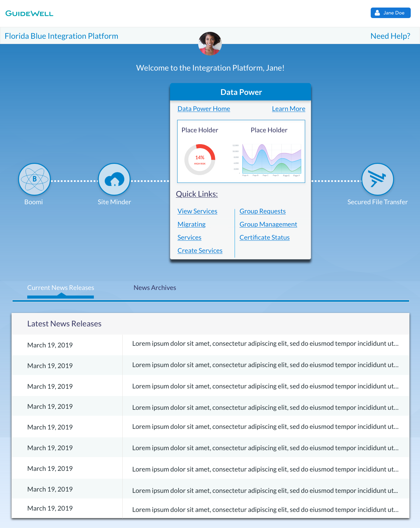
Task: Open the Group Requests quick link
Action: pos(262,211)
